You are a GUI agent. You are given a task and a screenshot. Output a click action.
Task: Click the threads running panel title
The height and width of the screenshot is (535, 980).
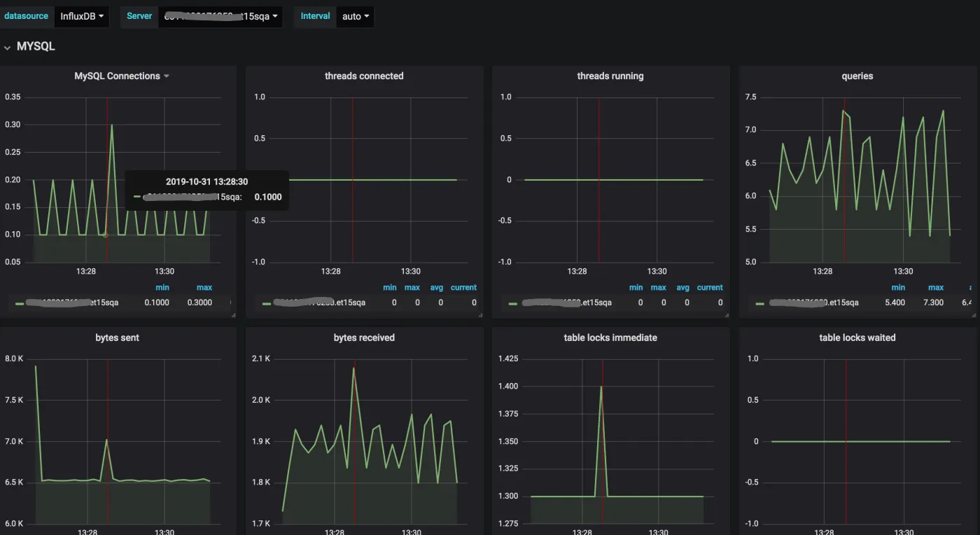point(610,76)
